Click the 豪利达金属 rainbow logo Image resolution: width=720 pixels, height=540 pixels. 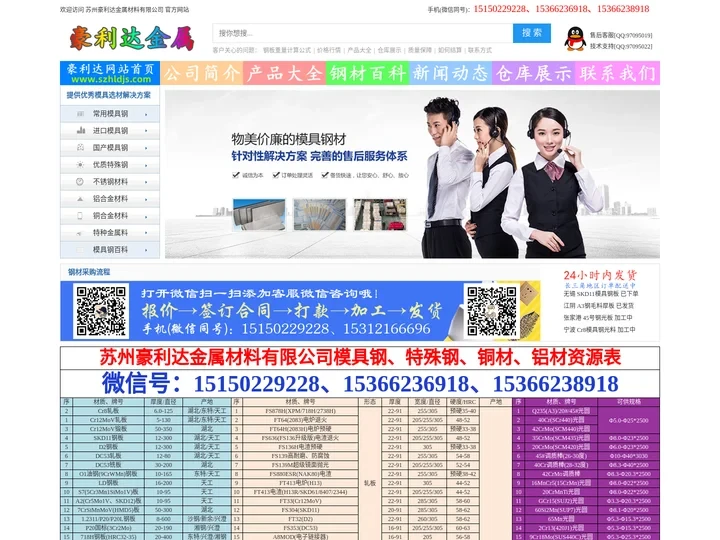131,38
